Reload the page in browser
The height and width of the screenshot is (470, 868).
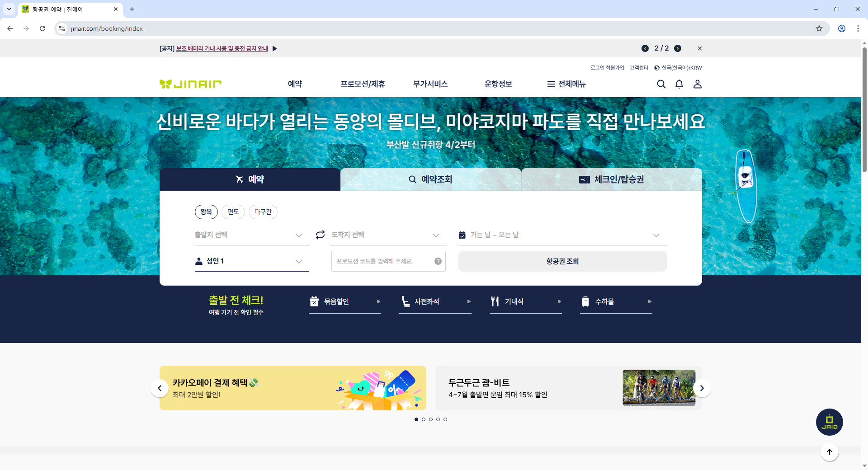pos(42,28)
